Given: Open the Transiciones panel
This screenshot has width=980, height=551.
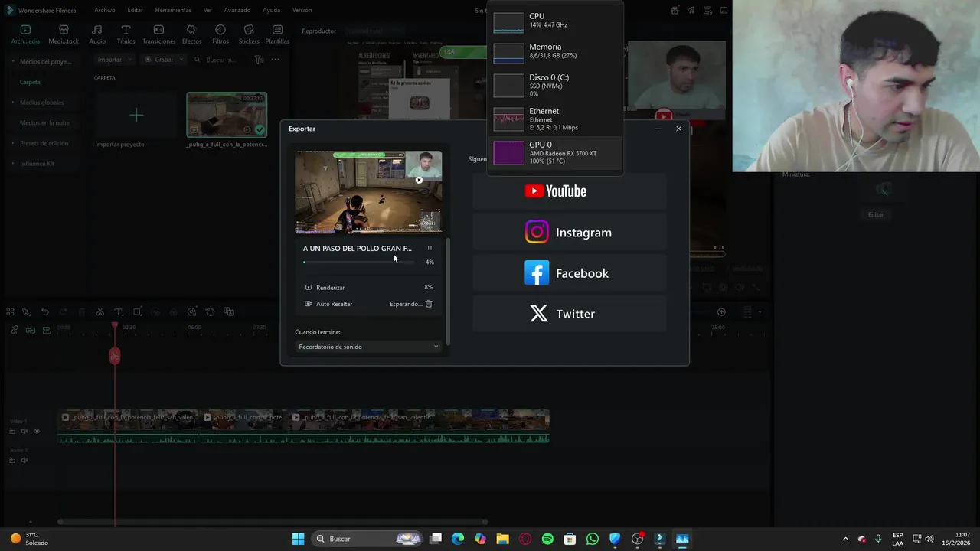Looking at the screenshot, I should 158,34.
